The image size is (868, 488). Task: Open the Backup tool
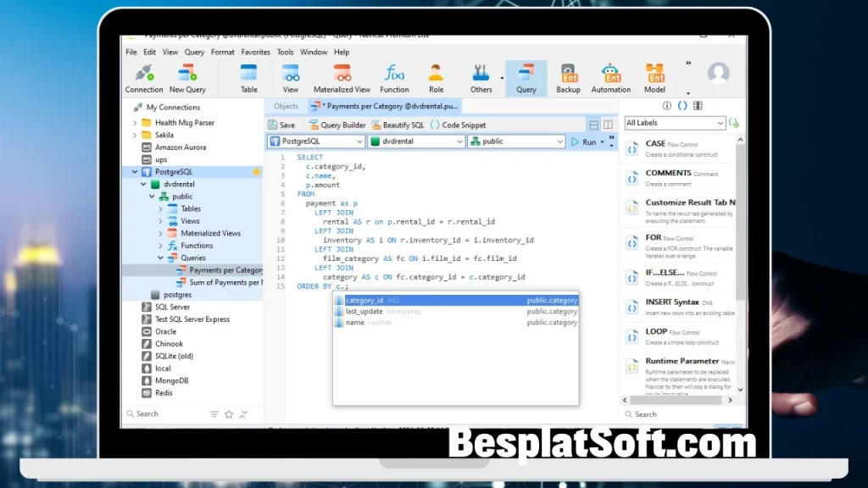click(x=568, y=77)
